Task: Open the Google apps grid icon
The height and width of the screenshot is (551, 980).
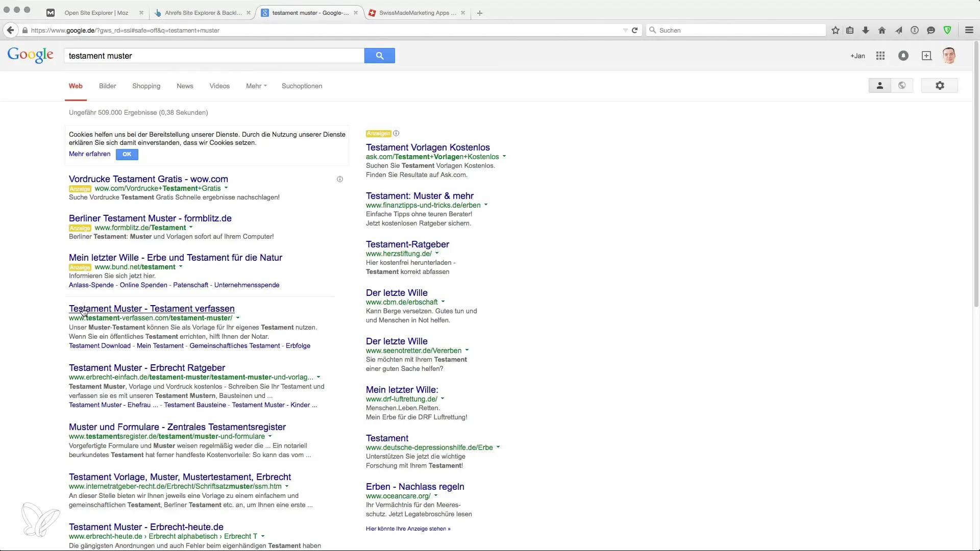Action: pos(880,56)
